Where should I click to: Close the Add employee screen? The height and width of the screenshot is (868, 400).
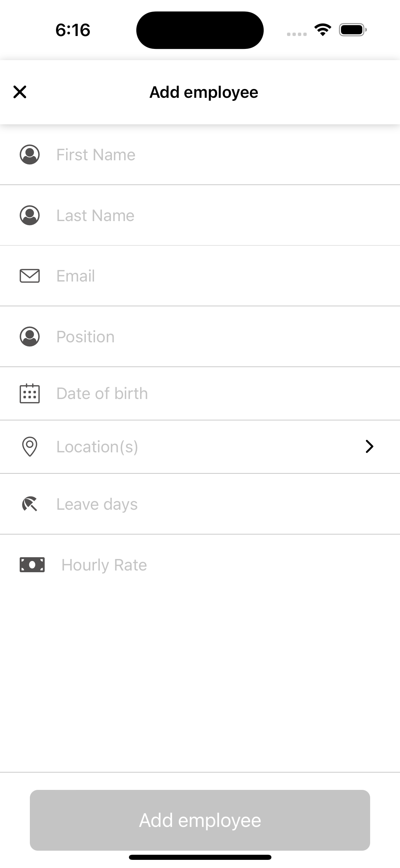20,92
